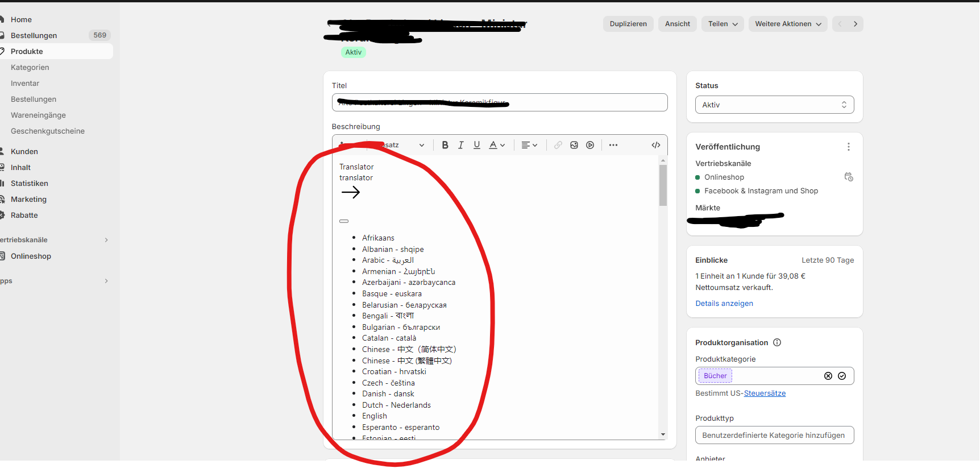The width and height of the screenshot is (980, 468).
Task: Click the 'Catalan - català' list entry
Action: pos(389,338)
